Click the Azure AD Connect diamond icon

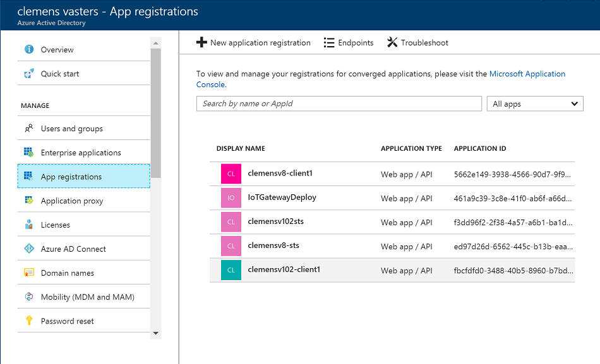coord(28,249)
